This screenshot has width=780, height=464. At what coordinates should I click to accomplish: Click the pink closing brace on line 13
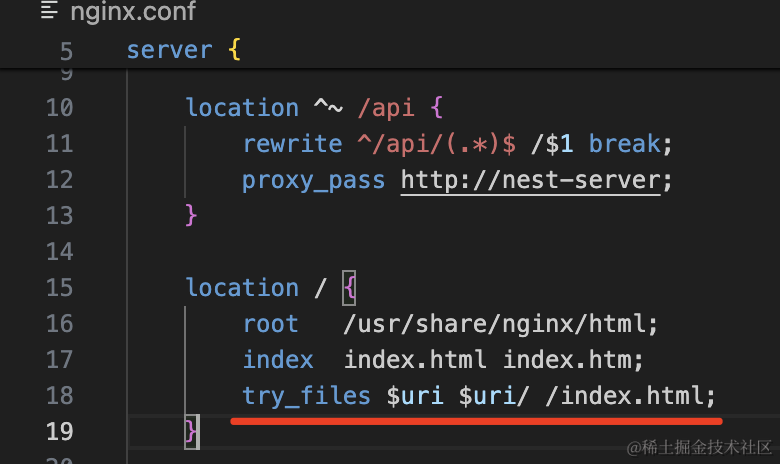(192, 216)
